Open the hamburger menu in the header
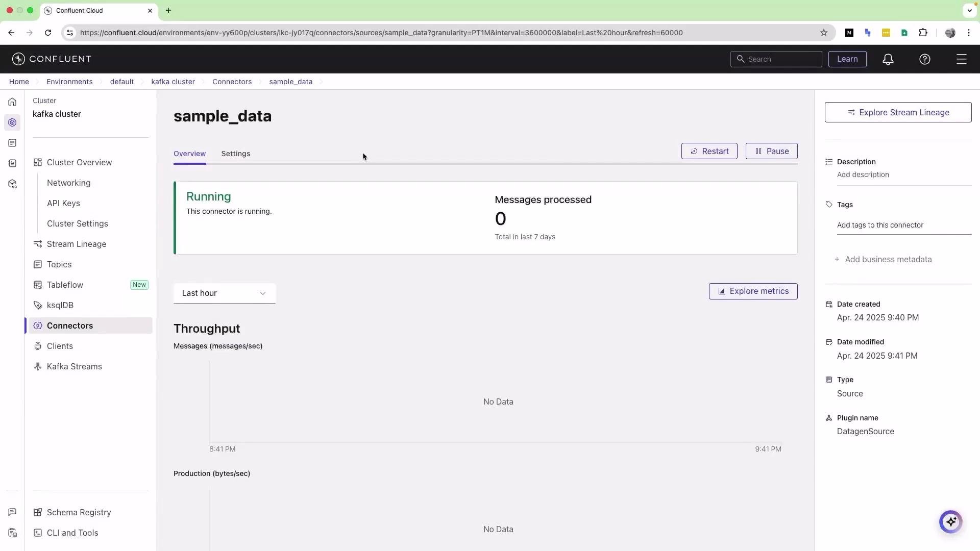Viewport: 980px width, 551px height. pyautogui.click(x=962, y=59)
